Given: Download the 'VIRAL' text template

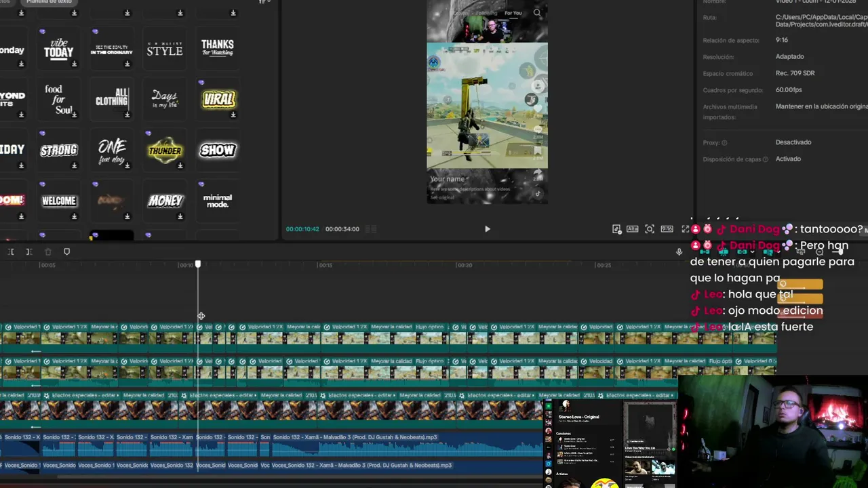Looking at the screenshot, I should pyautogui.click(x=233, y=115).
